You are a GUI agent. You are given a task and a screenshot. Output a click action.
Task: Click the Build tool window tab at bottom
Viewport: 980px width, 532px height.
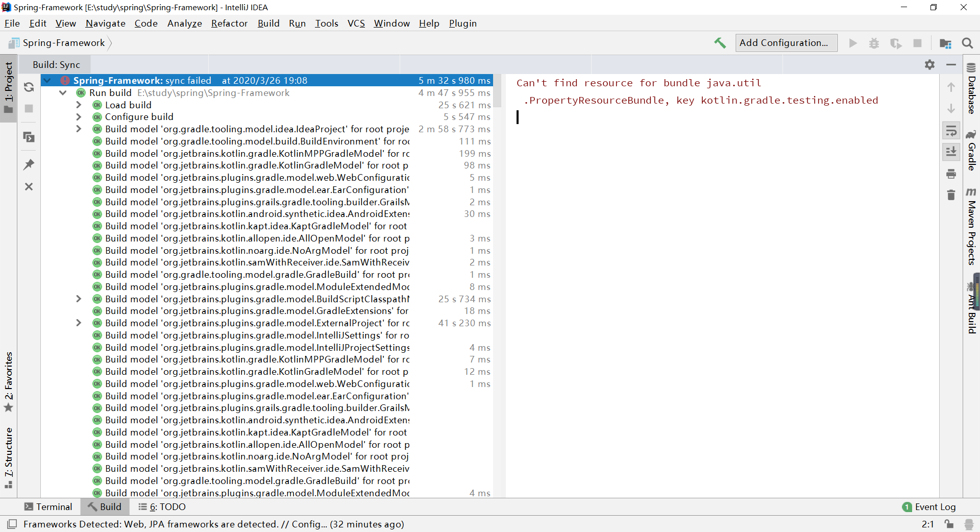point(105,507)
